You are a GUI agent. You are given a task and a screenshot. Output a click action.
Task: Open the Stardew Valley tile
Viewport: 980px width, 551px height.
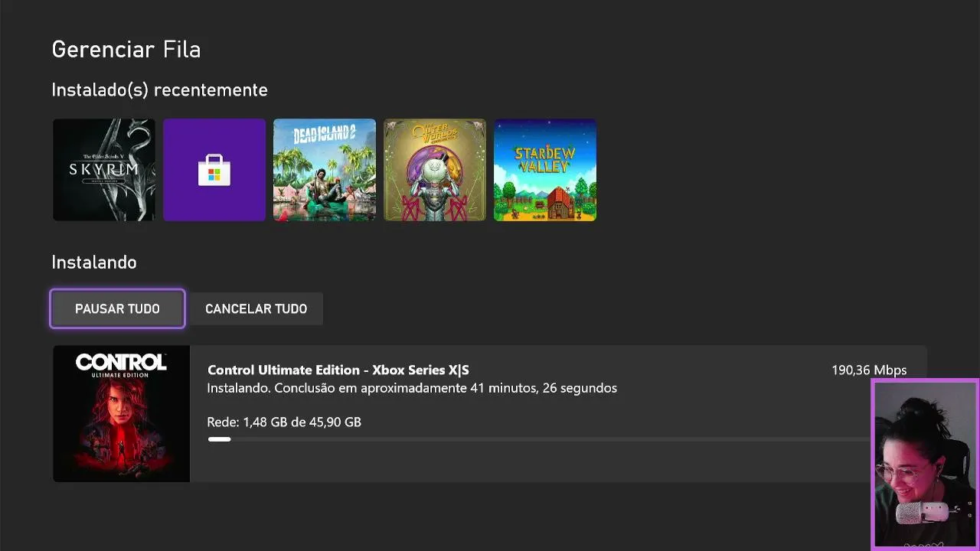tap(545, 170)
